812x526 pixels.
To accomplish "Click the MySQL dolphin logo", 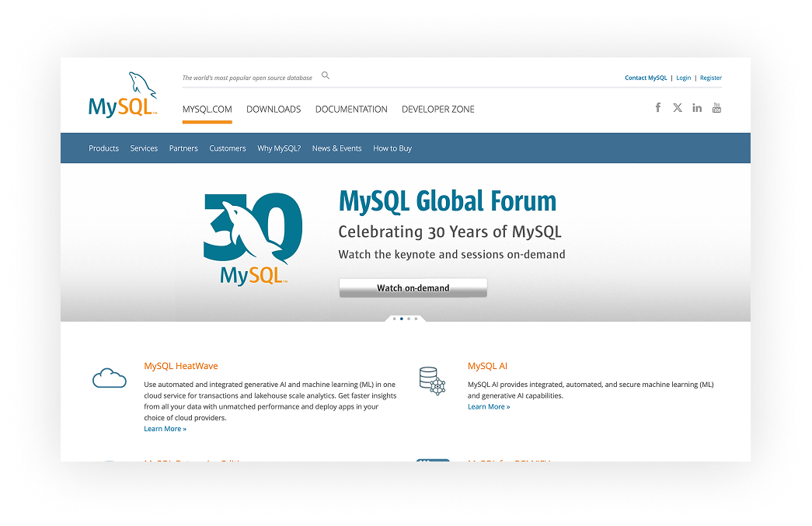I will click(122, 92).
